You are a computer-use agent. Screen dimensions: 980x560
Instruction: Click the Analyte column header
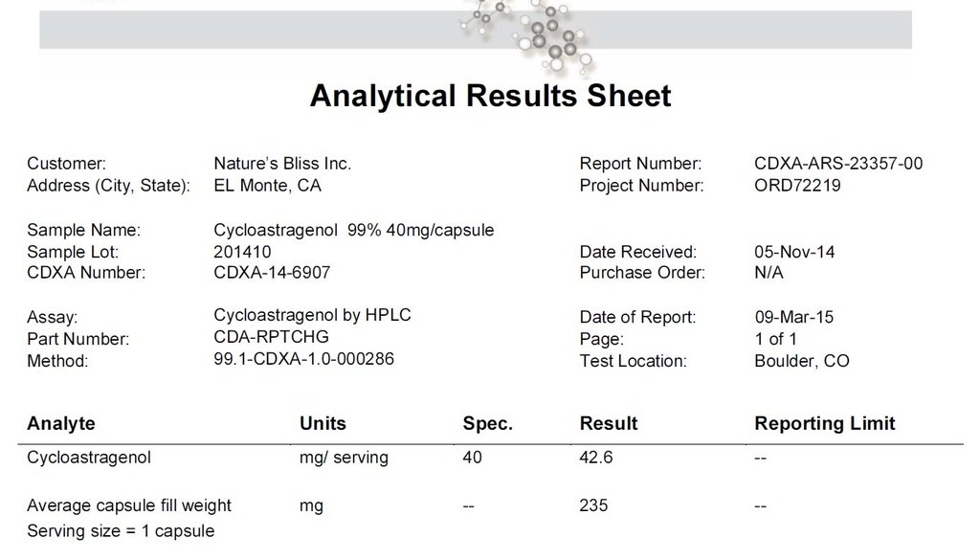61,423
